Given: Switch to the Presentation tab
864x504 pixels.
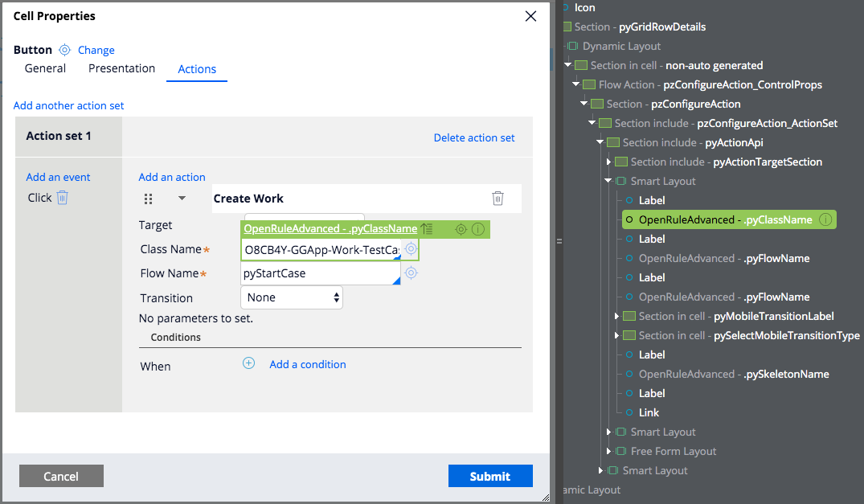Looking at the screenshot, I should click(122, 68).
